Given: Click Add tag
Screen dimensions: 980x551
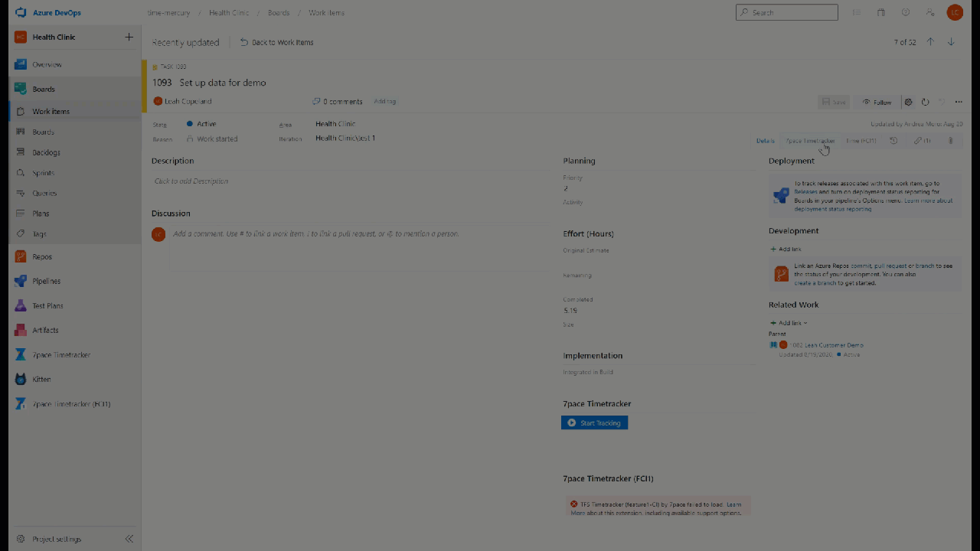Looking at the screenshot, I should coord(384,101).
